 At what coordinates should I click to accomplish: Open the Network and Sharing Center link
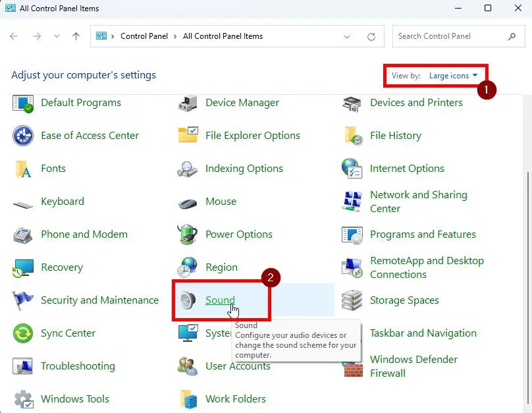tap(418, 202)
